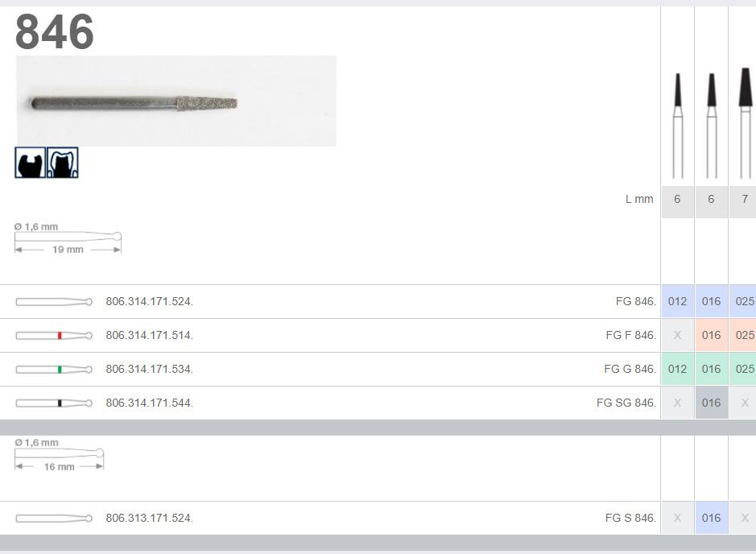Click the second tooth outline application icon
The height and width of the screenshot is (554, 756).
coord(63,163)
